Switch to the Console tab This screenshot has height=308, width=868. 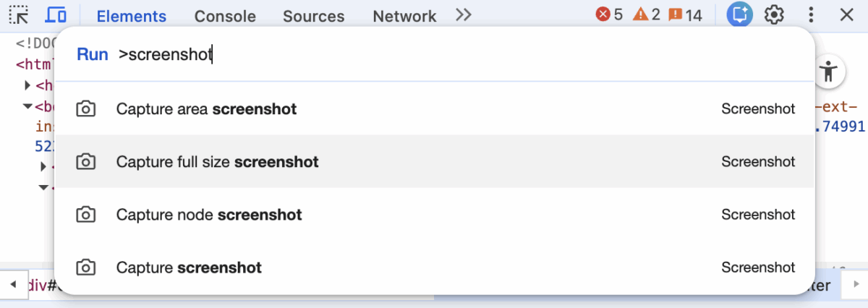pos(225,16)
